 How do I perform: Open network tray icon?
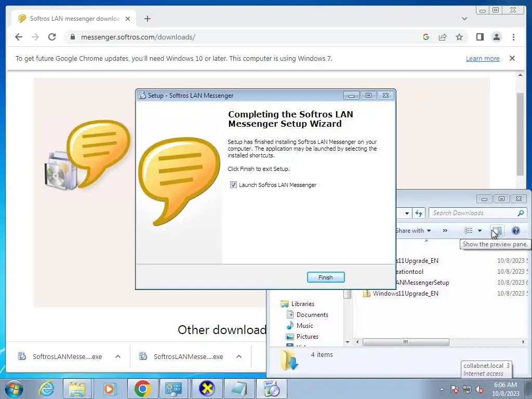(x=467, y=389)
